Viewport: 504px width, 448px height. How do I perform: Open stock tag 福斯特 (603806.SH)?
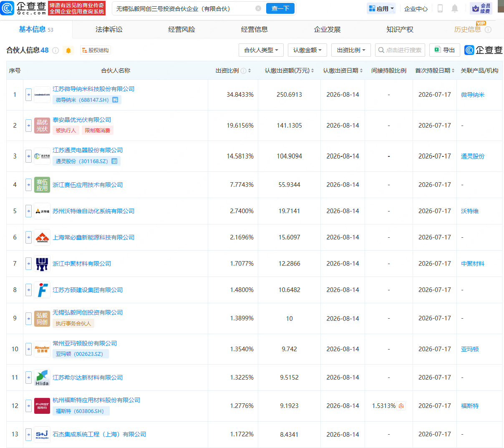[81, 411]
